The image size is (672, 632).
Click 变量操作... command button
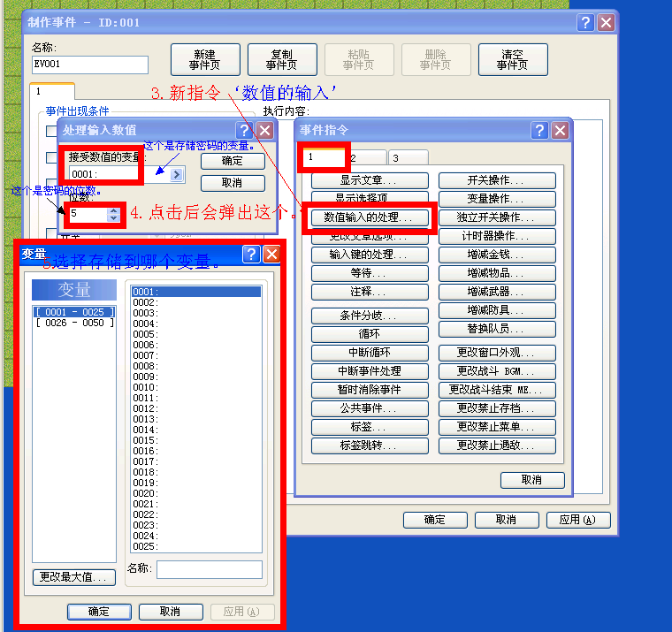point(497,199)
